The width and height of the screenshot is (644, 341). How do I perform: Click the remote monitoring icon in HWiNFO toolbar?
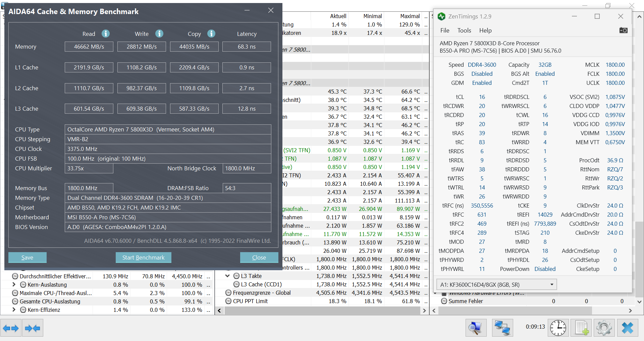tap(502, 328)
